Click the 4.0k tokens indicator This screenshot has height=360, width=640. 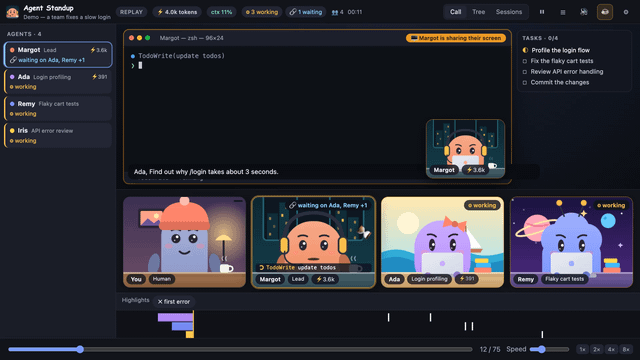[177, 12]
